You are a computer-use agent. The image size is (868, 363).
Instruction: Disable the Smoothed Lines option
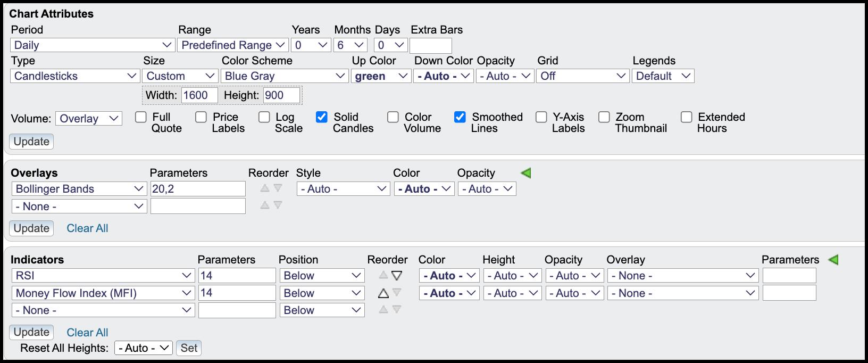(460, 117)
